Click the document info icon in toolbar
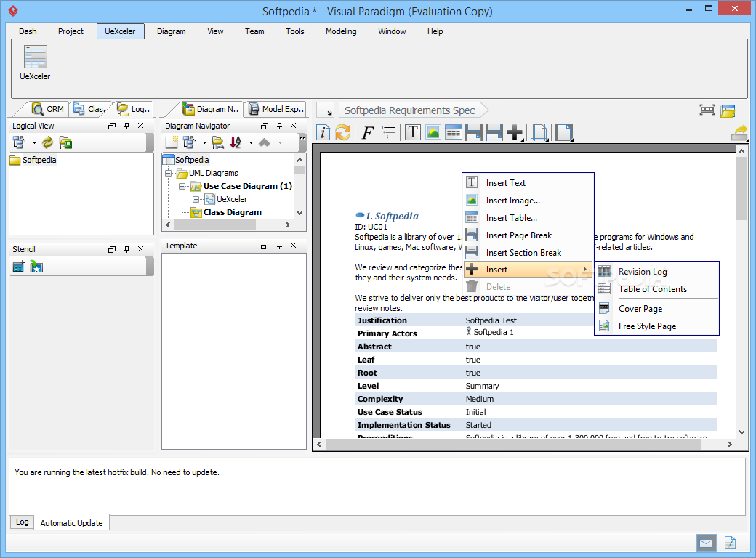This screenshot has height=558, width=756. (323, 132)
